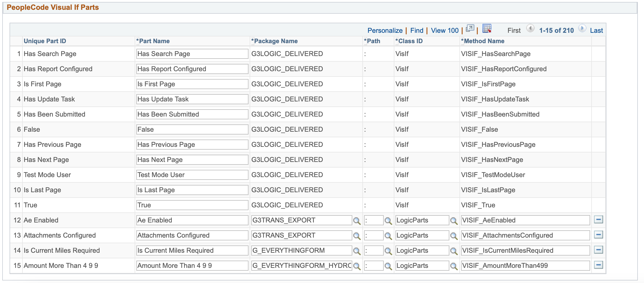Edit Package Name field of Ae Enabled row

coord(302,220)
